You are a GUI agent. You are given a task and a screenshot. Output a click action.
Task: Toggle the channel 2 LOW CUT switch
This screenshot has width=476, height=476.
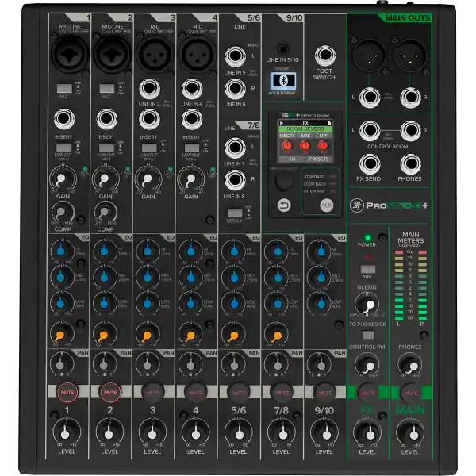pyautogui.click(x=107, y=148)
